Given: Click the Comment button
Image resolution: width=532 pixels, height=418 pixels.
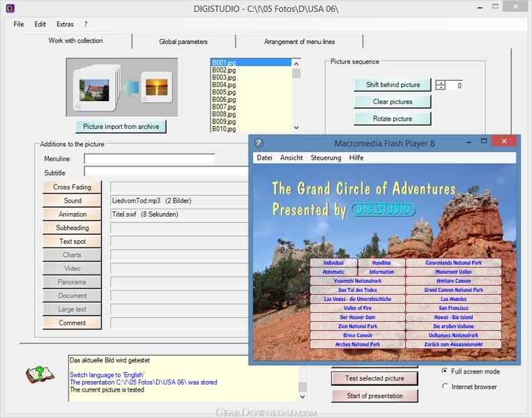Looking at the screenshot, I should point(72,323).
